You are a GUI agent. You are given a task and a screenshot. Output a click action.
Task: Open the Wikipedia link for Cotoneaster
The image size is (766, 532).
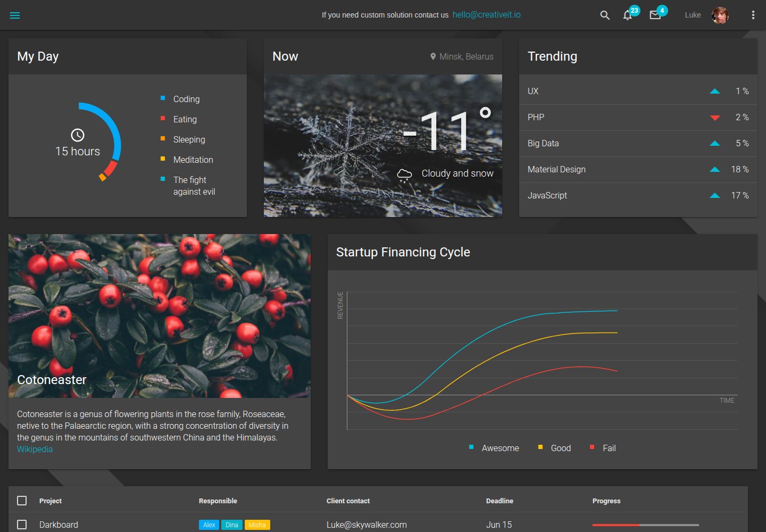(x=35, y=449)
